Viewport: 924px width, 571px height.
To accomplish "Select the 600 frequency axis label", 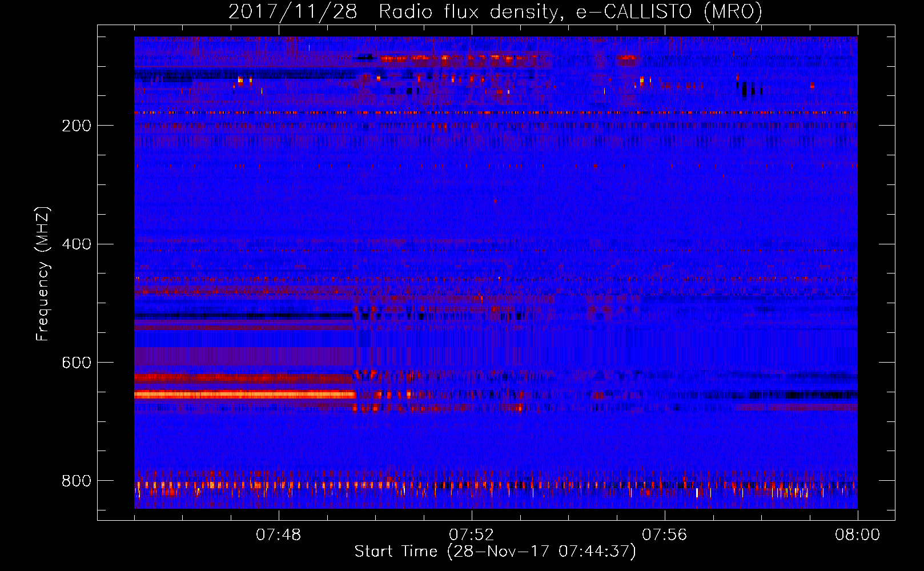I will (77, 363).
